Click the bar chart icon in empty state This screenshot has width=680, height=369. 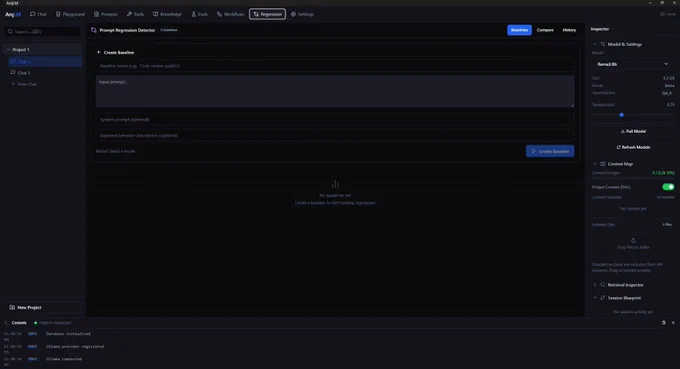(335, 184)
